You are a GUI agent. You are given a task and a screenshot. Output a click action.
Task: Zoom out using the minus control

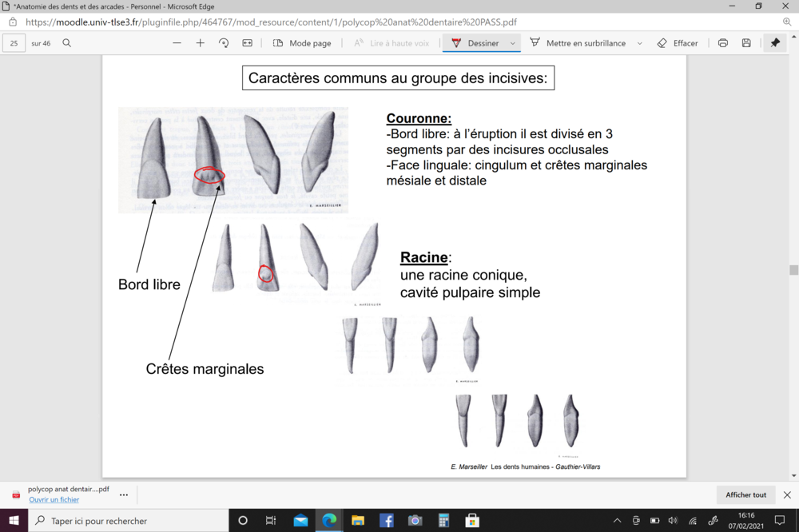[176, 43]
